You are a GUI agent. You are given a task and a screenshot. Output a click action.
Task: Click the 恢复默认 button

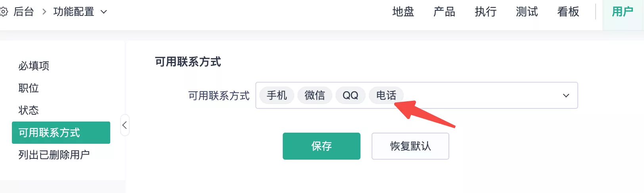(410, 146)
